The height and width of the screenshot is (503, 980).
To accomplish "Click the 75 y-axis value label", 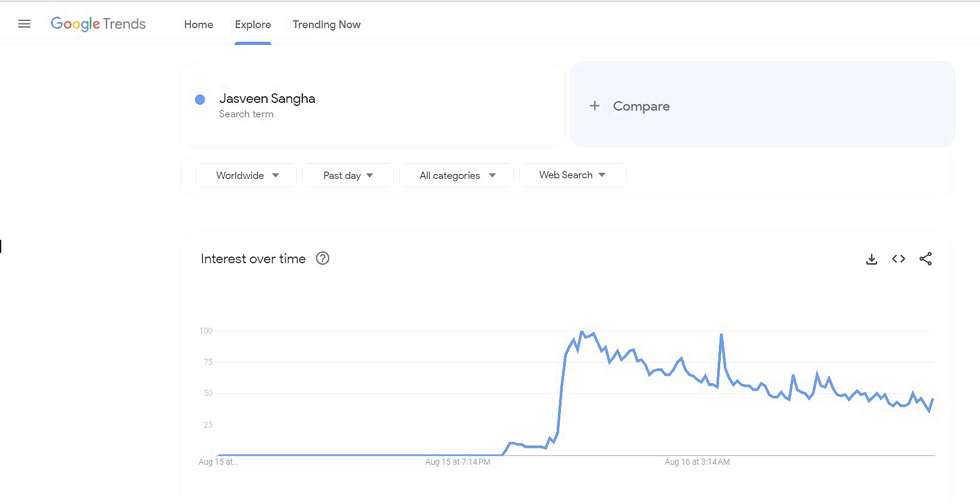I will [208, 362].
